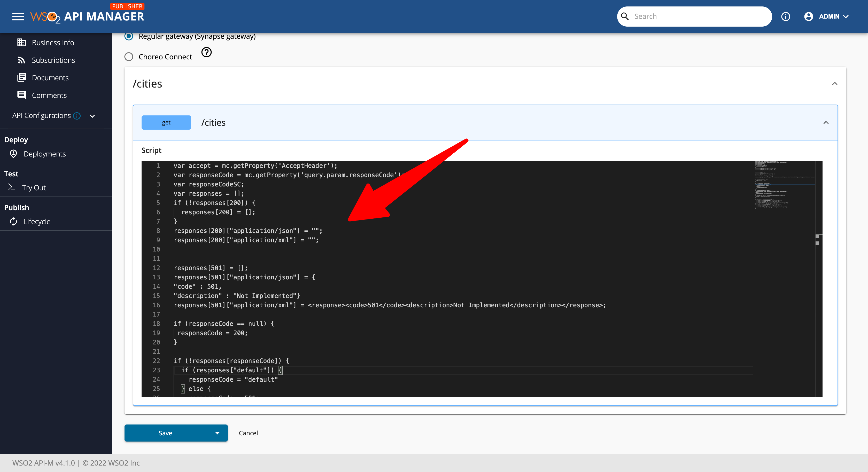Screen dimensions: 868x472
Task: Save the mock script changes
Action: click(165, 433)
